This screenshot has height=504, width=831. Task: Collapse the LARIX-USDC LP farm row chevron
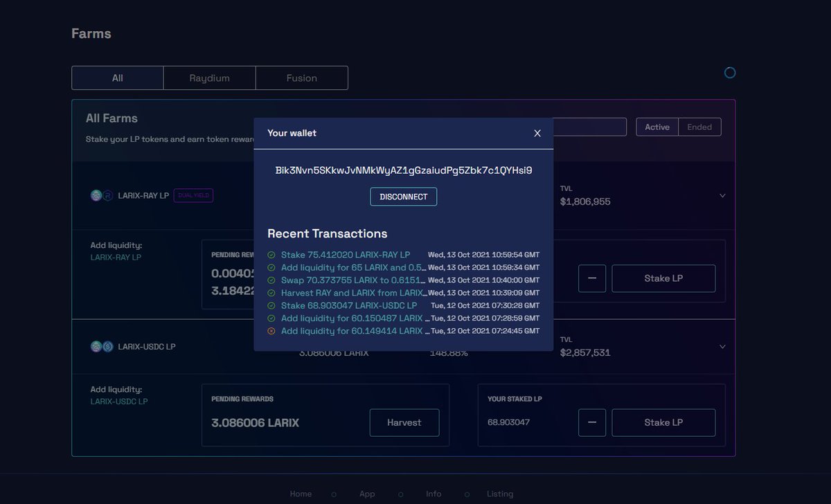click(722, 346)
